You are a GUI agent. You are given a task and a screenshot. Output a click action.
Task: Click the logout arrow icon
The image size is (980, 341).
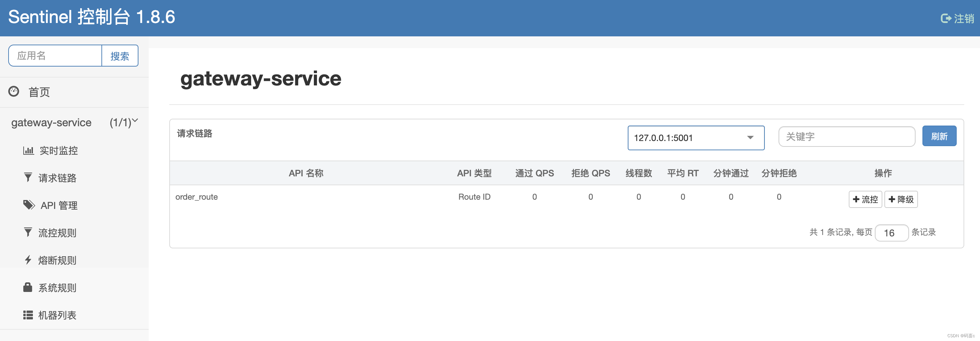946,18
